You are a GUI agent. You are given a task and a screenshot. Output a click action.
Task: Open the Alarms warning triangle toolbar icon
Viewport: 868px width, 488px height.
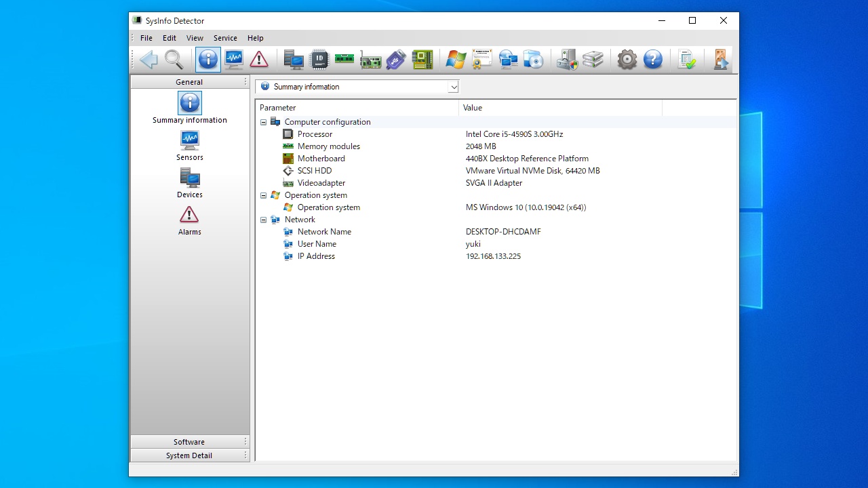tap(259, 60)
